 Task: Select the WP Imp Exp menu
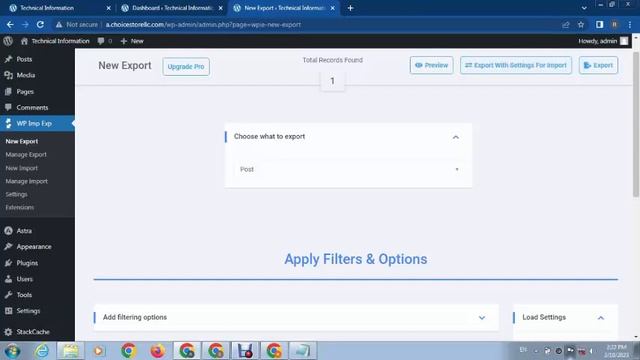[x=34, y=123]
